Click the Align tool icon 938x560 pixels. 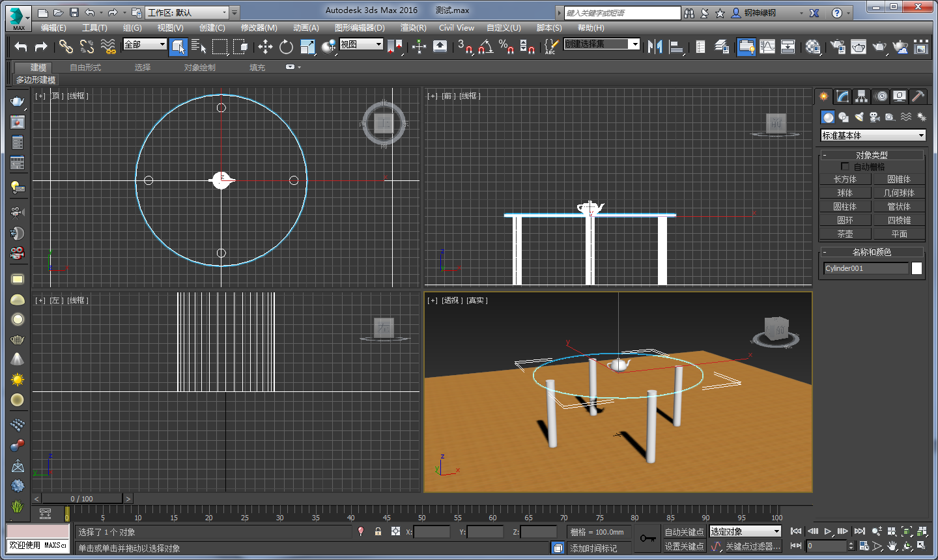point(676,46)
